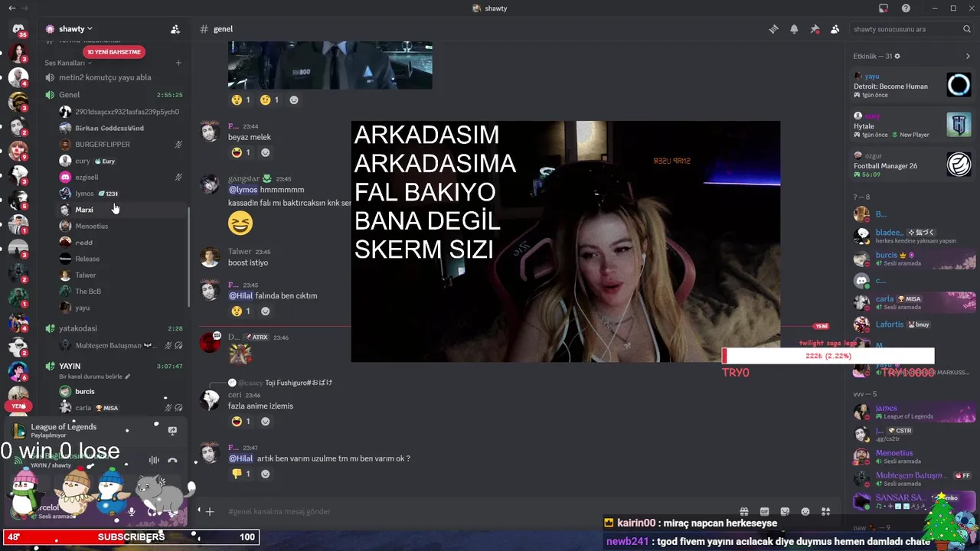Click the Etkinlik settings gear icon
Viewport: 980px width, 551px height.
point(897,56)
